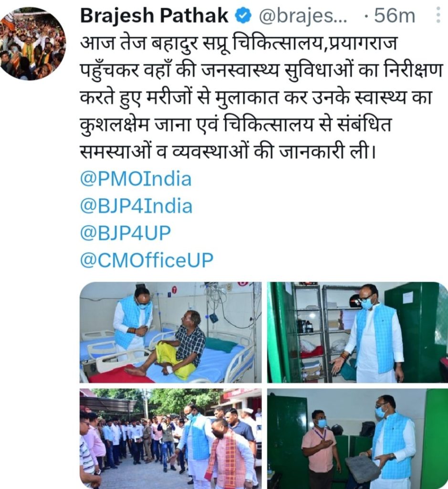Open the @PMOIndia mention
Image resolution: width=448 pixels, height=489 pixels.
coord(136,180)
